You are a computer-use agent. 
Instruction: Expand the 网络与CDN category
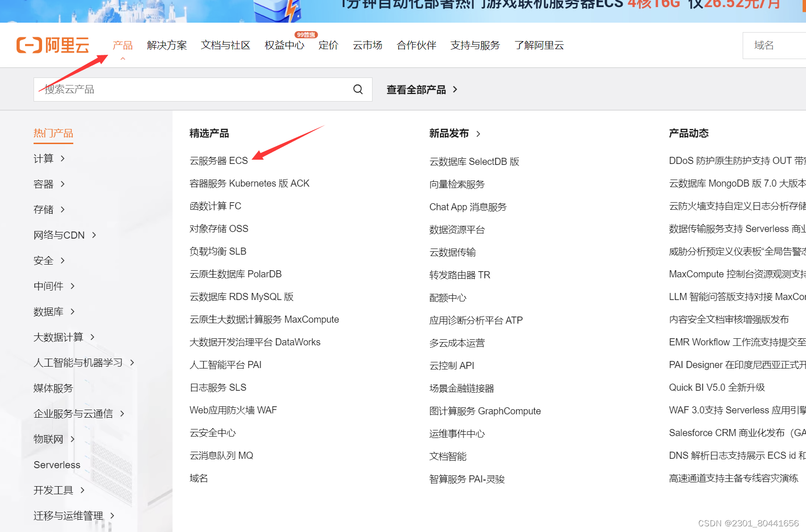[x=65, y=235]
